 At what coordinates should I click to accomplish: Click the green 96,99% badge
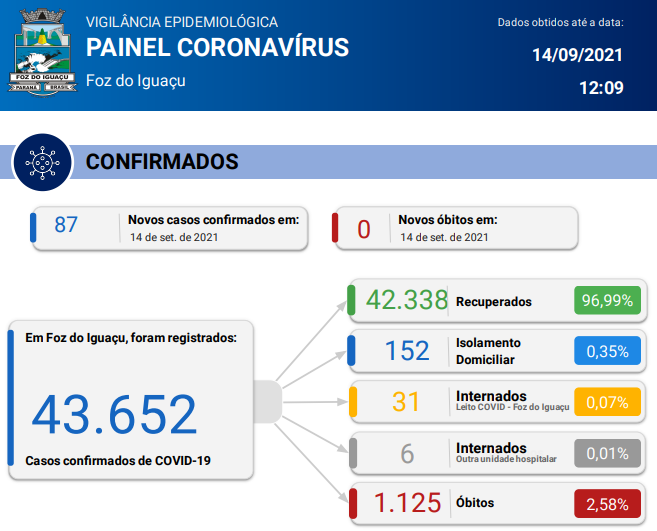pyautogui.click(x=608, y=300)
